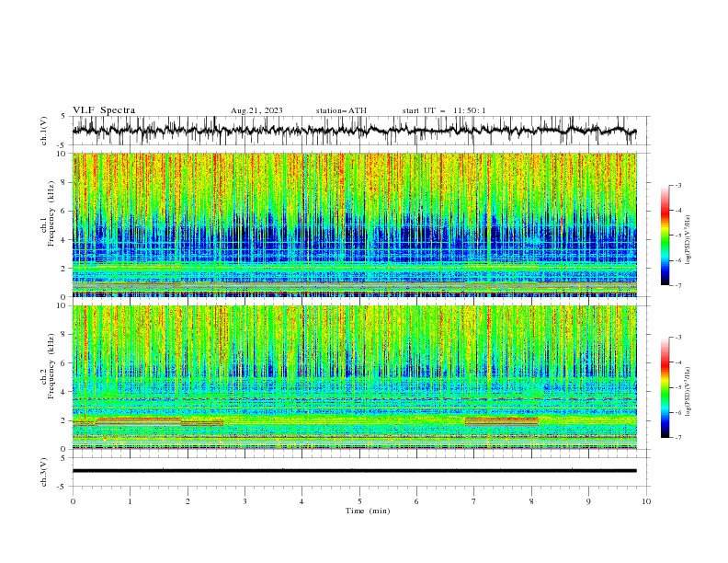Click the lower color bar log(PSD) label
728x563 pixels.
coord(688,392)
